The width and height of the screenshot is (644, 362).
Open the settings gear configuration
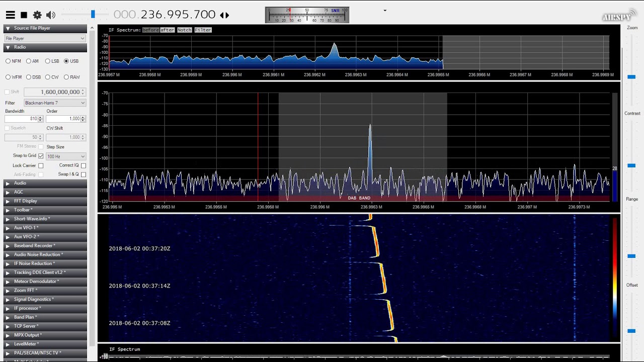click(x=37, y=15)
